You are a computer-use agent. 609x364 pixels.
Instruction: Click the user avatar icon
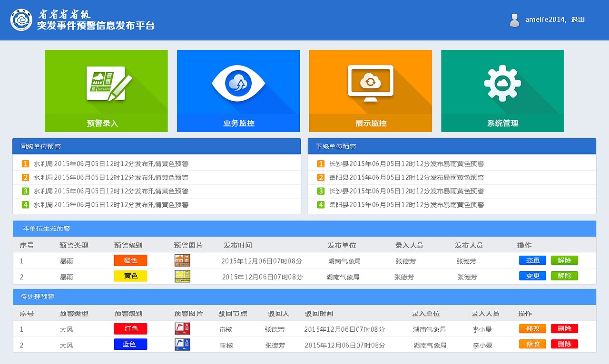pyautogui.click(x=515, y=20)
